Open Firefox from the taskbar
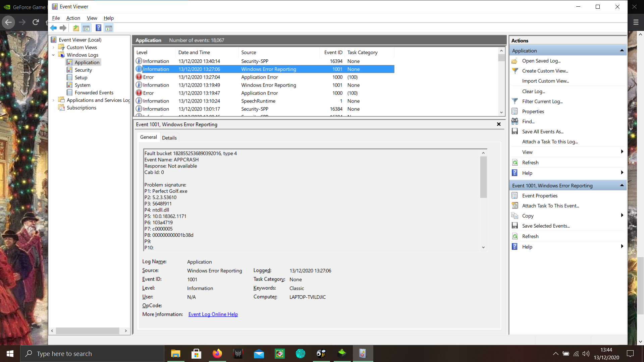This screenshot has height=362, width=644. [217, 354]
